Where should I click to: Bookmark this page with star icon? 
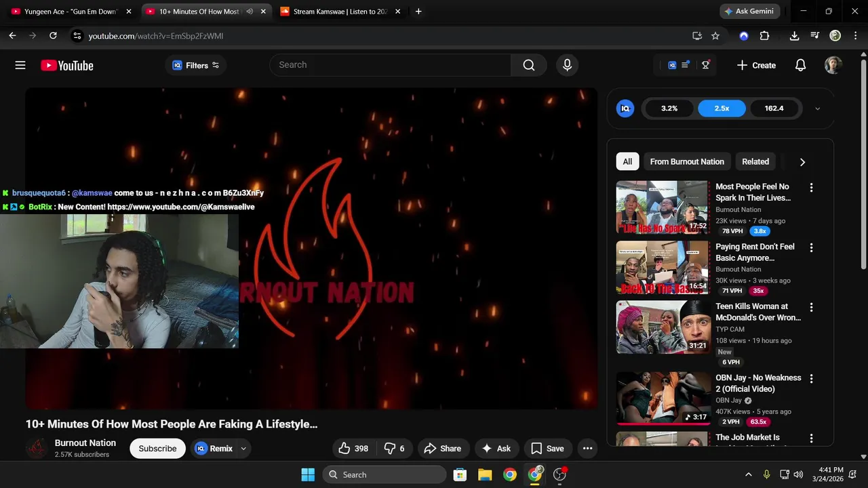coord(715,36)
